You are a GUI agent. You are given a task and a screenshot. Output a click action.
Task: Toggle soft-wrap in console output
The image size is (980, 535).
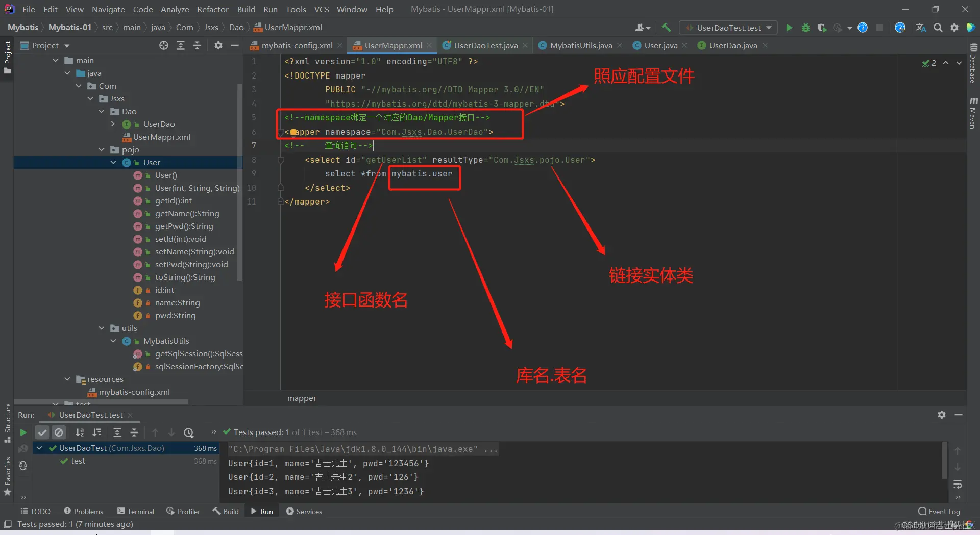point(958,483)
